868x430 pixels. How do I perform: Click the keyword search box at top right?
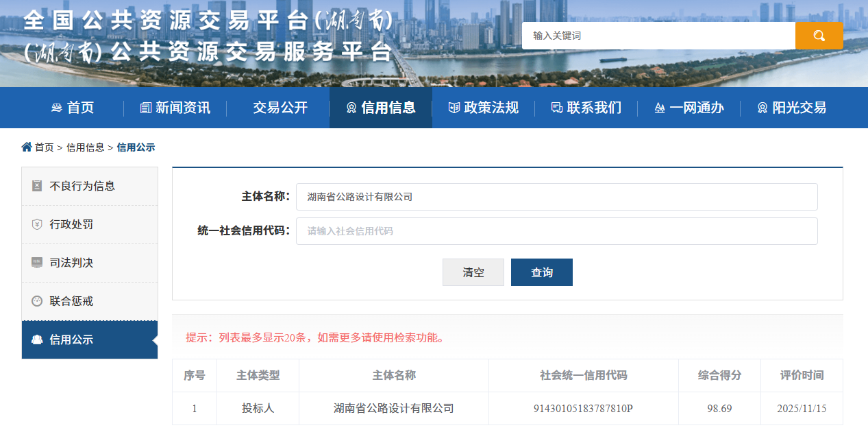coord(658,35)
